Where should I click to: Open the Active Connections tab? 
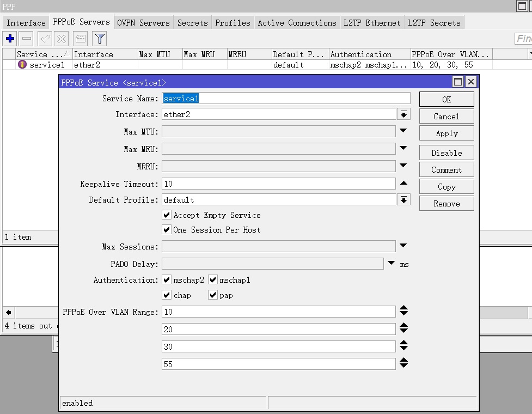click(297, 23)
